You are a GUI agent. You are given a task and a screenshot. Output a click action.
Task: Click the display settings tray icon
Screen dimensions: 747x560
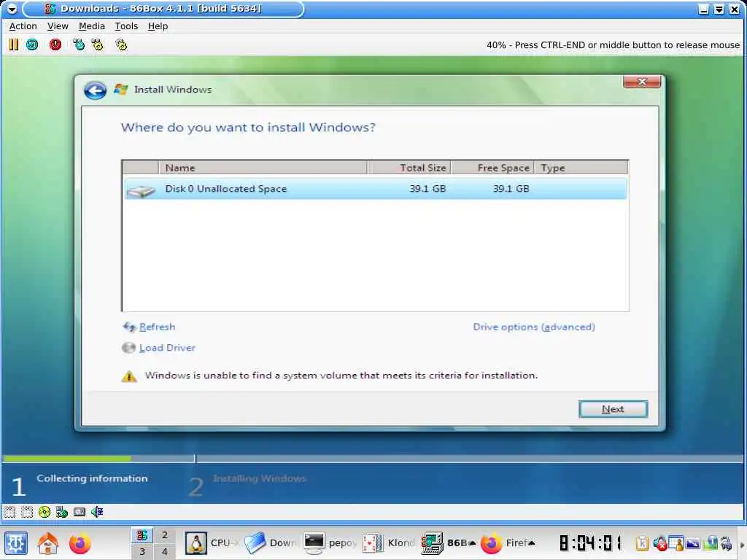[693, 542]
